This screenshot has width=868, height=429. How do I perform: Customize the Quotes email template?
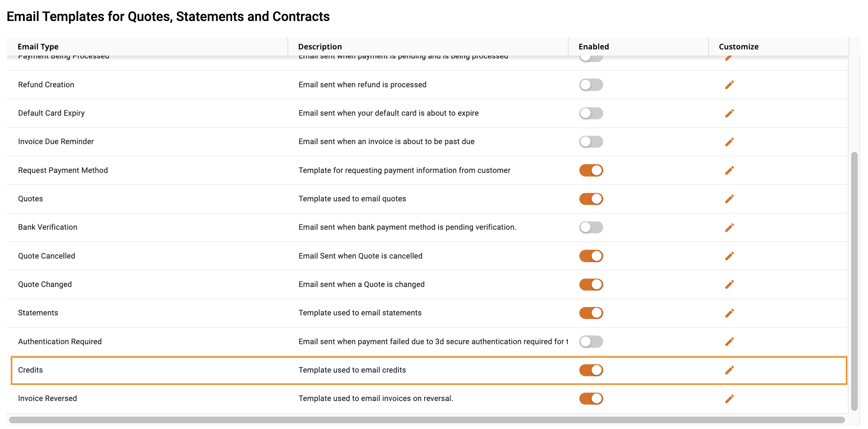pos(729,199)
